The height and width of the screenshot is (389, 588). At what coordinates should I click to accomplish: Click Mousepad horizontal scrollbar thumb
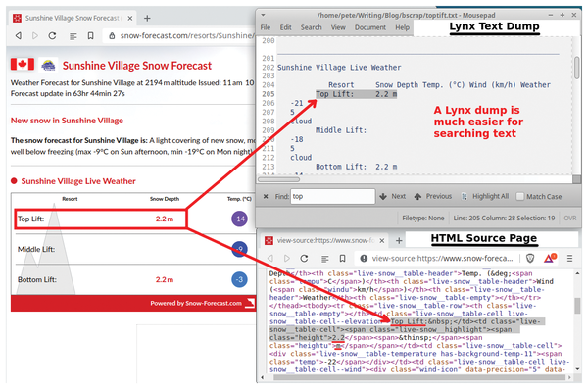tap(278, 179)
